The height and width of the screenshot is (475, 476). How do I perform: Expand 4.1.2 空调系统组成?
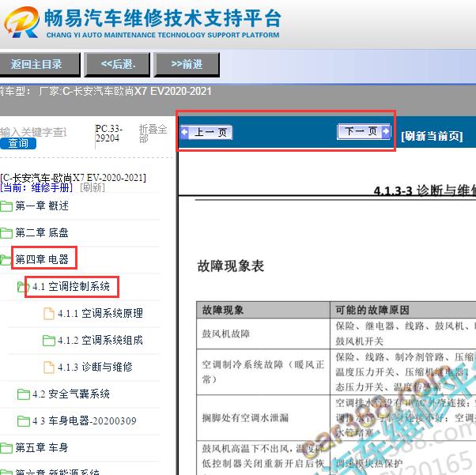pyautogui.click(x=100, y=340)
